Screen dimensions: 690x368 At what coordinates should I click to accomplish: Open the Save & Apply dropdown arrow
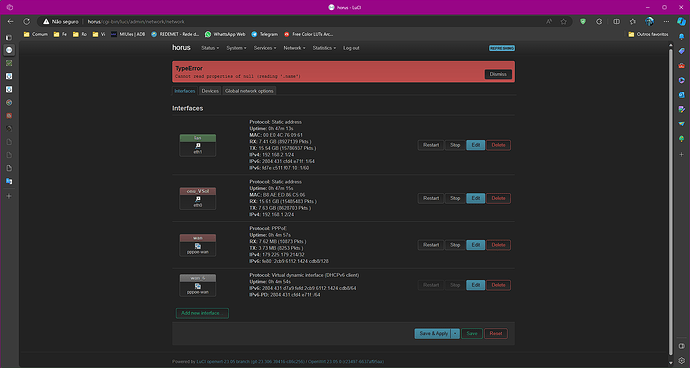click(x=455, y=334)
